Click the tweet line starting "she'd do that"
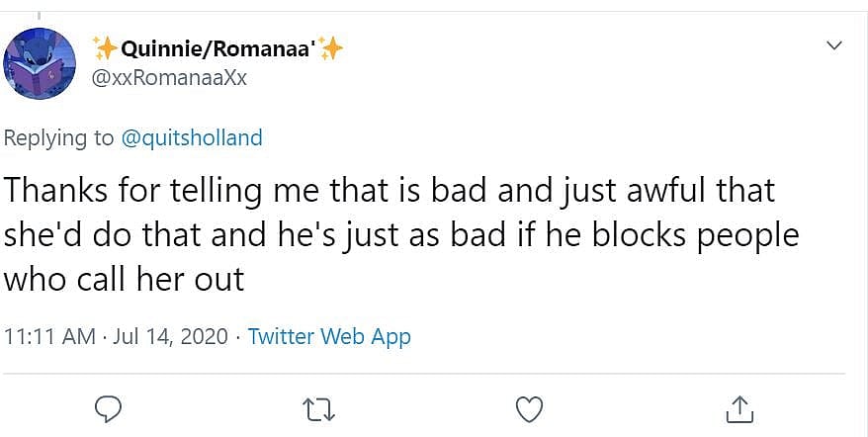 400,233
